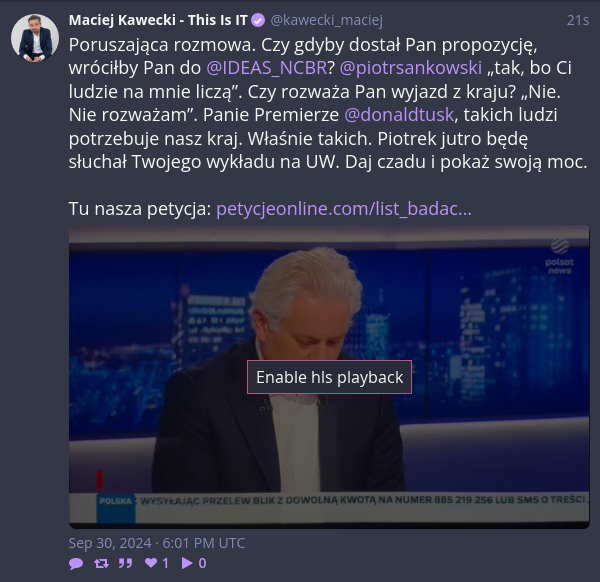The width and height of the screenshot is (600, 582).
Task: Click the reply speech bubble icon
Action: point(76,563)
